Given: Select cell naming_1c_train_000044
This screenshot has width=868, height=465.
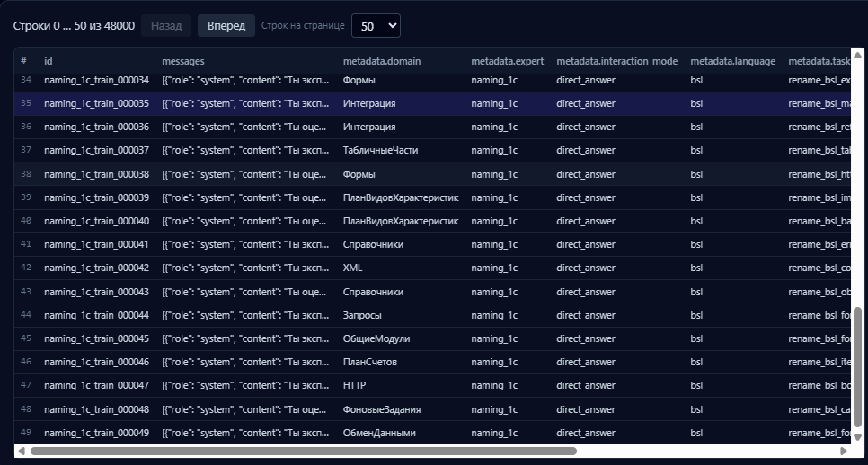Looking at the screenshot, I should 96,315.
